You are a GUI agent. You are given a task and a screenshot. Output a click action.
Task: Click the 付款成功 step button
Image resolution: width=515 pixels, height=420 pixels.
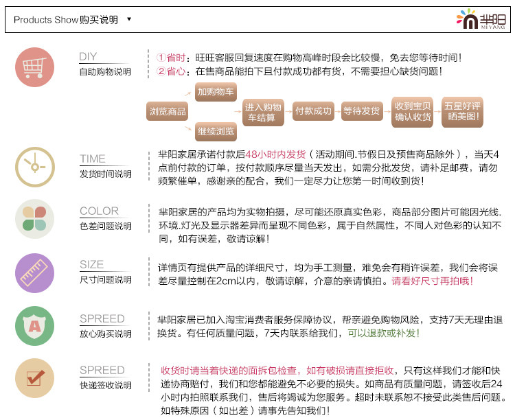tap(313, 111)
